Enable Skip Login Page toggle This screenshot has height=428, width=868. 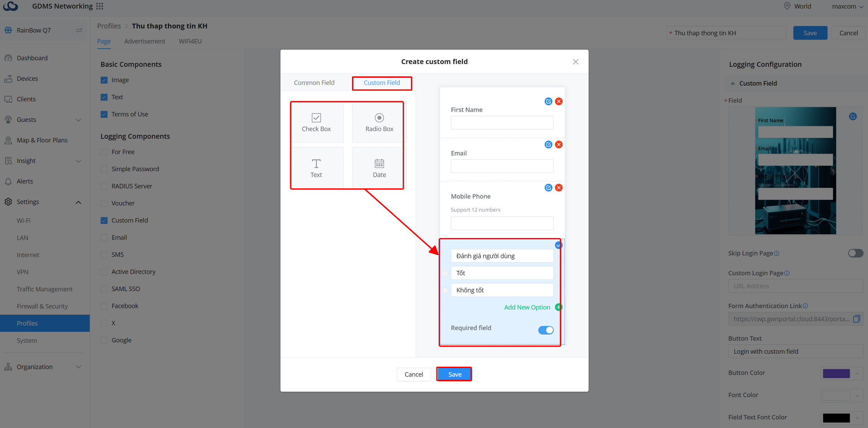855,253
